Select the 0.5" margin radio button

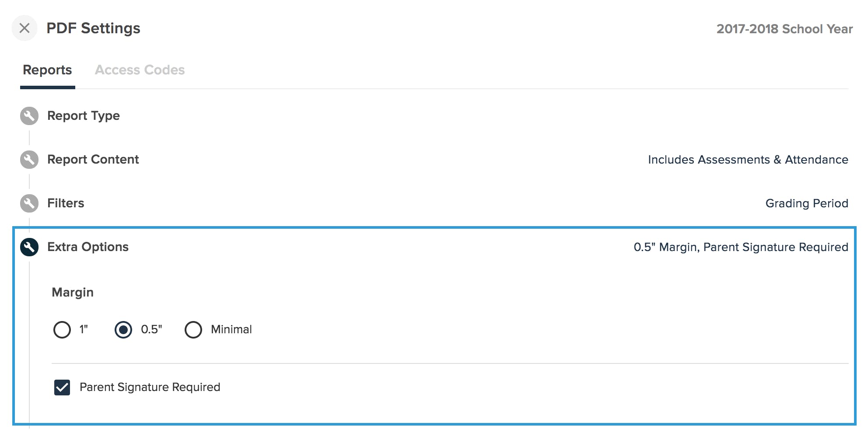click(123, 330)
